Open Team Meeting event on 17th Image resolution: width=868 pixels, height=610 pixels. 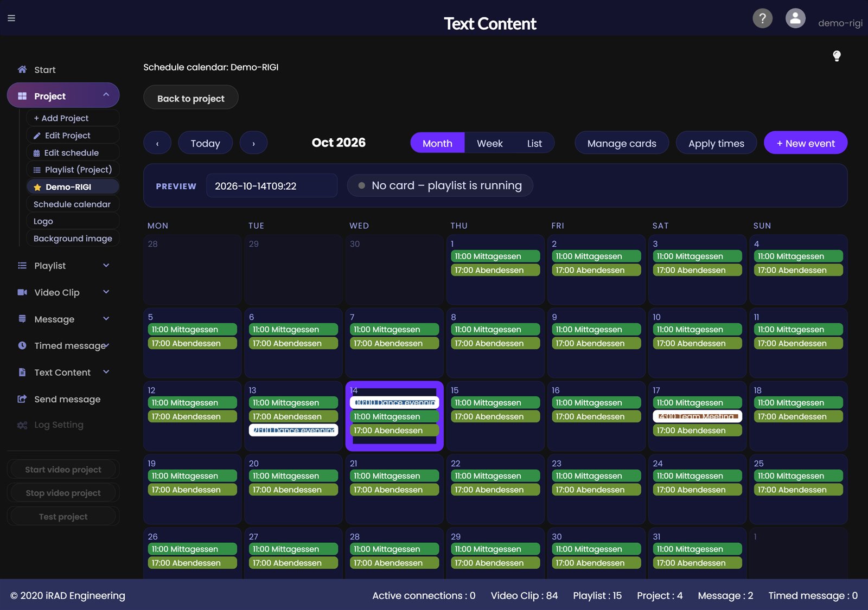(x=697, y=416)
